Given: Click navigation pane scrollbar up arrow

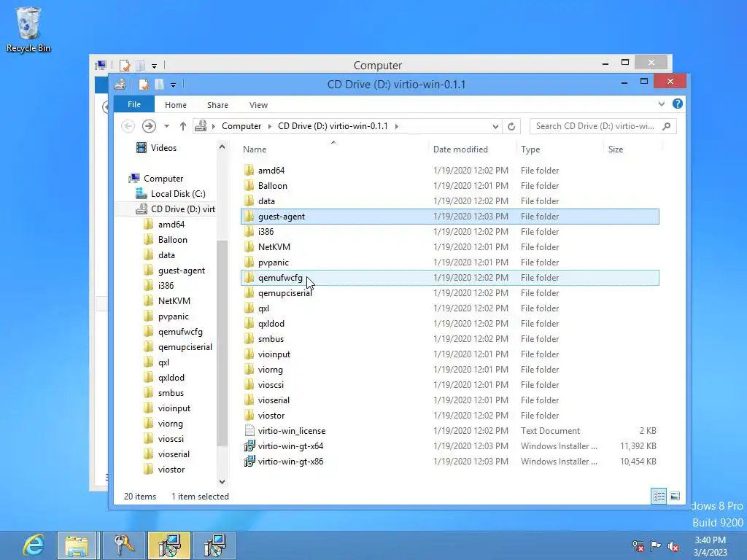Looking at the screenshot, I should click(222, 147).
